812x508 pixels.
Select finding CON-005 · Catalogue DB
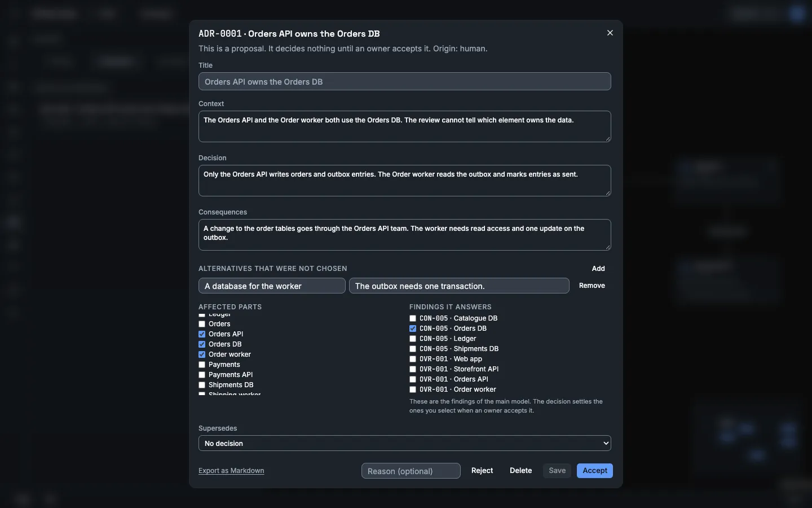413,318
